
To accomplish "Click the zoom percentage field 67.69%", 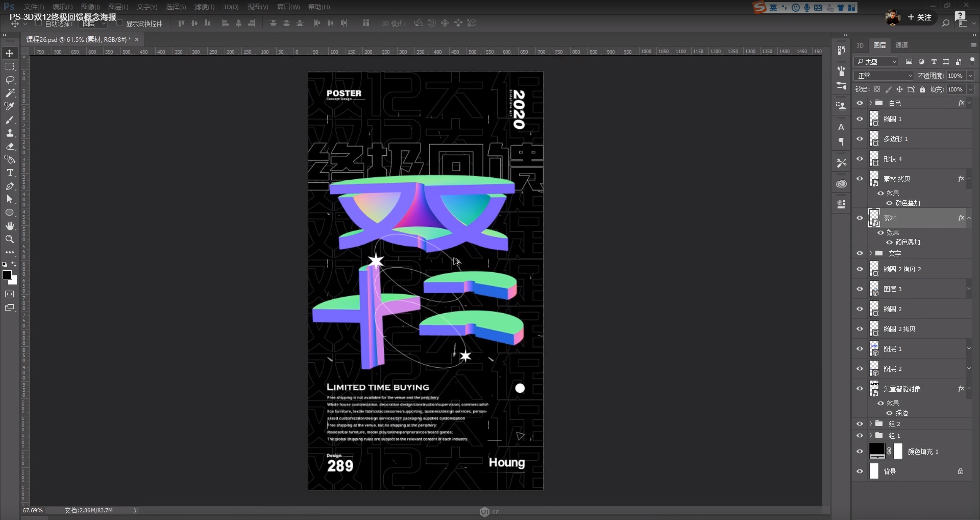I will (x=33, y=510).
